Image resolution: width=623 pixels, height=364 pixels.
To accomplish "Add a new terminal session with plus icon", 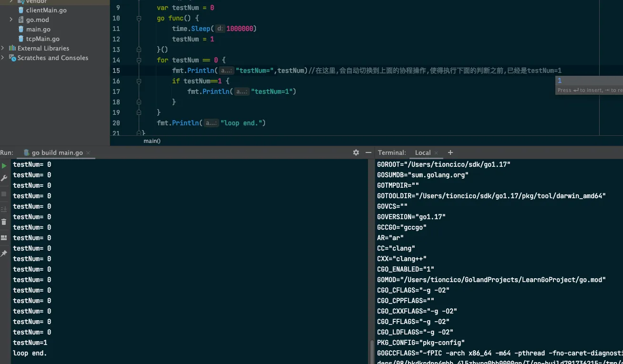I will 450,152.
